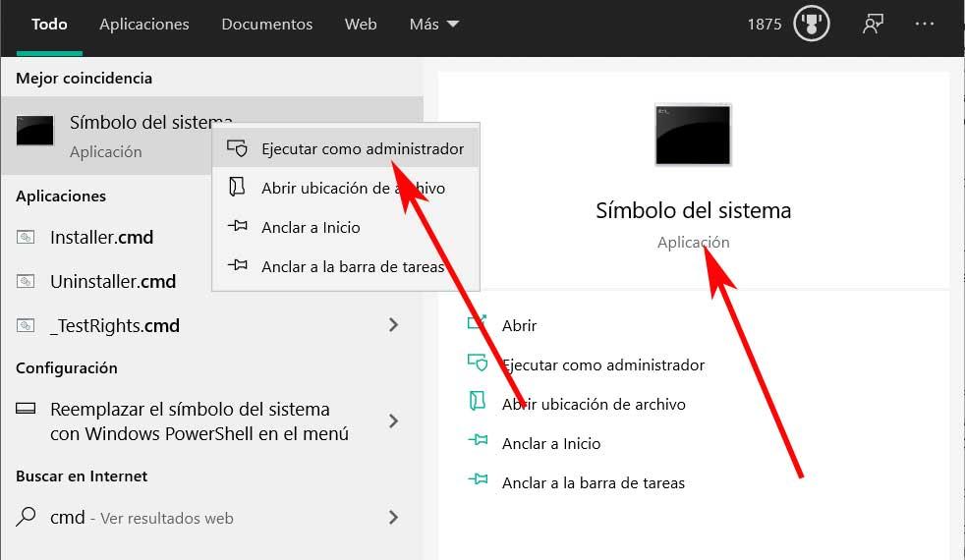Click Ejecutar como administrador in right panel

(603, 365)
